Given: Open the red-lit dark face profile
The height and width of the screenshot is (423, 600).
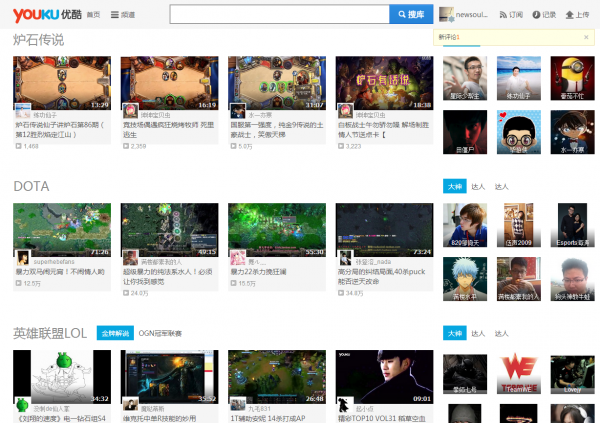Looking at the screenshot, I should click(x=465, y=132).
